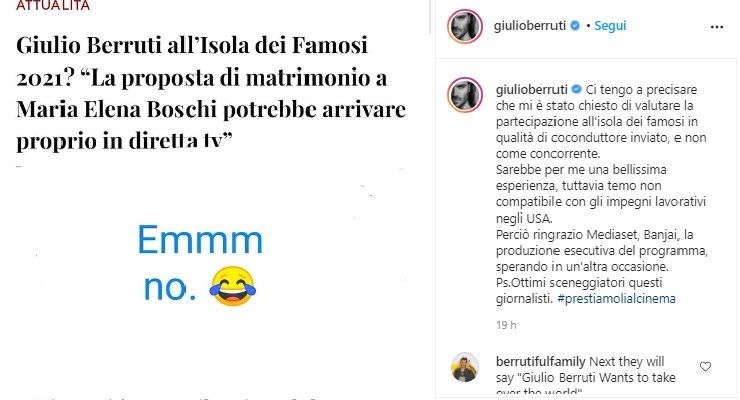Click giulioberruti profile picture in post header
740x400 pixels.
point(465,26)
